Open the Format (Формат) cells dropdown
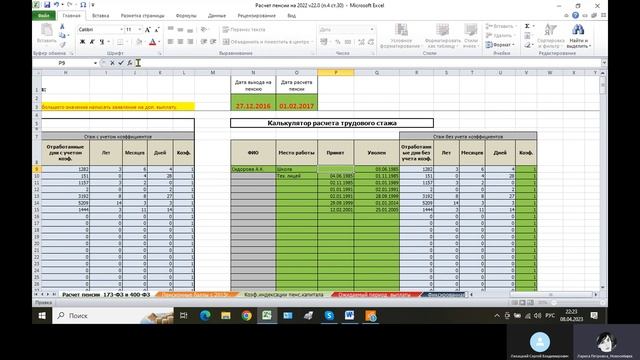Screen dimensions: 640x360 (500, 44)
